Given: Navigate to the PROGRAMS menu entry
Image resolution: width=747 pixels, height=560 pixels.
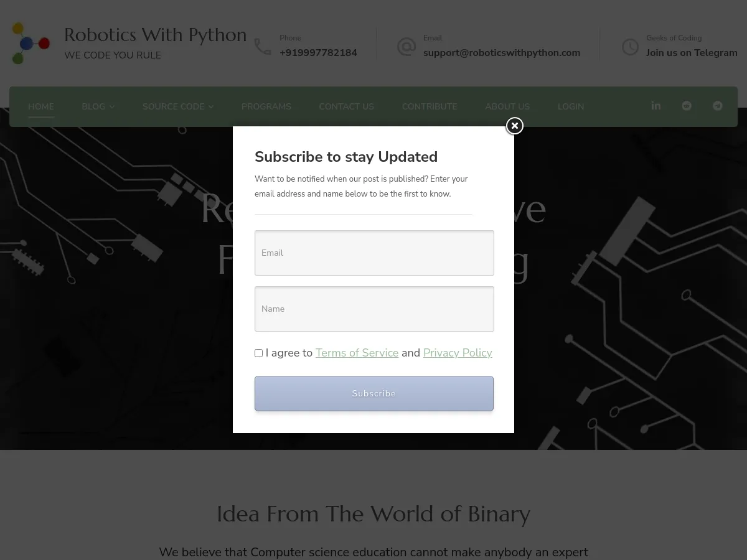Looking at the screenshot, I should (x=266, y=106).
